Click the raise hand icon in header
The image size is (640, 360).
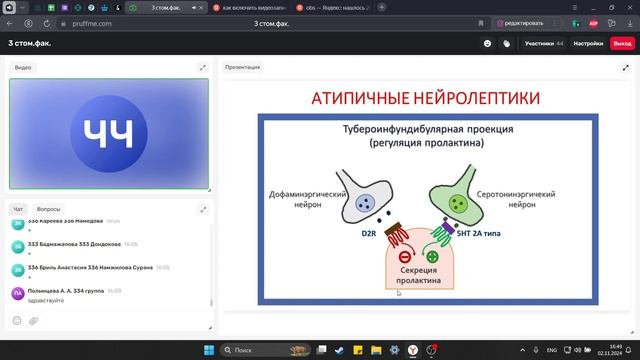click(507, 44)
